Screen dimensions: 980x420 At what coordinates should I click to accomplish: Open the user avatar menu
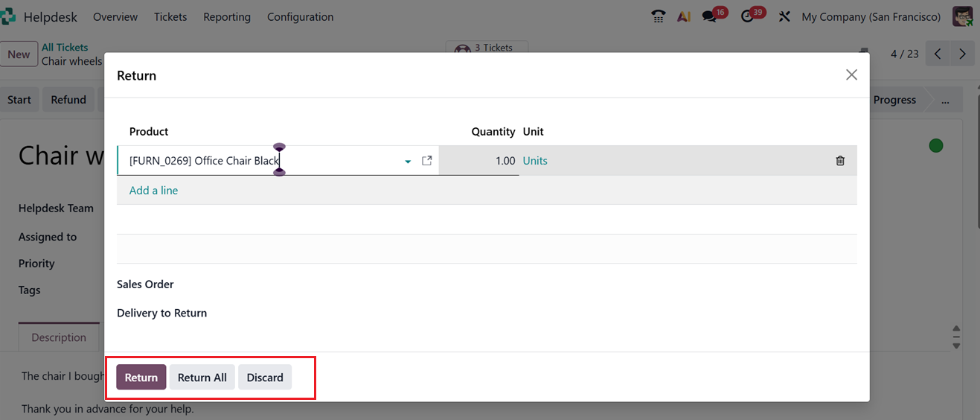point(962,16)
